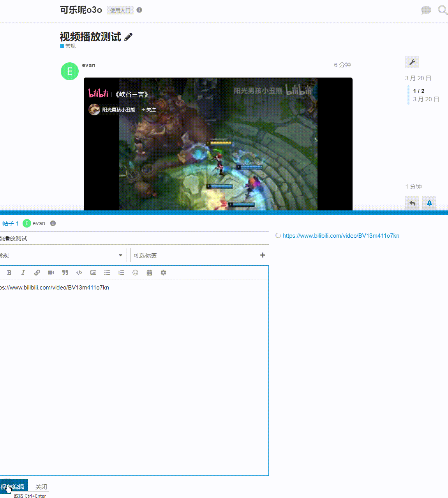Click the 帖子 1 link in composer header
Viewport: 448px width, 498px height.
tap(11, 223)
